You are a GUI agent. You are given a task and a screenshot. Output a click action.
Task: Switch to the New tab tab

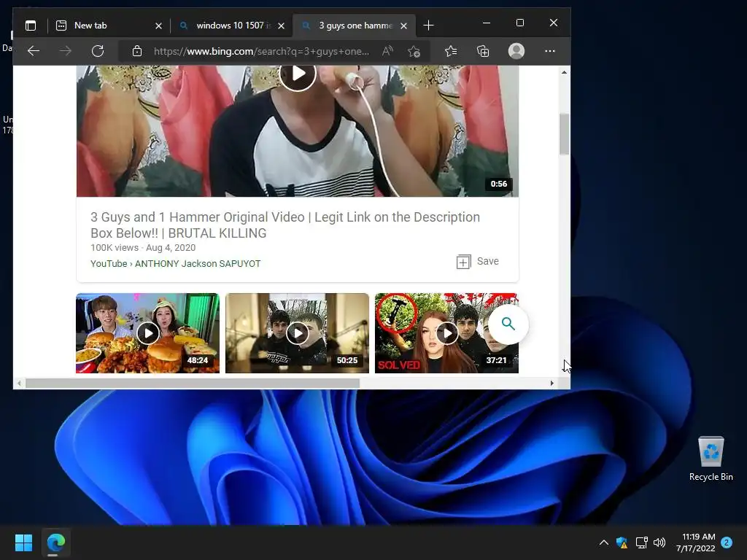pos(109,26)
